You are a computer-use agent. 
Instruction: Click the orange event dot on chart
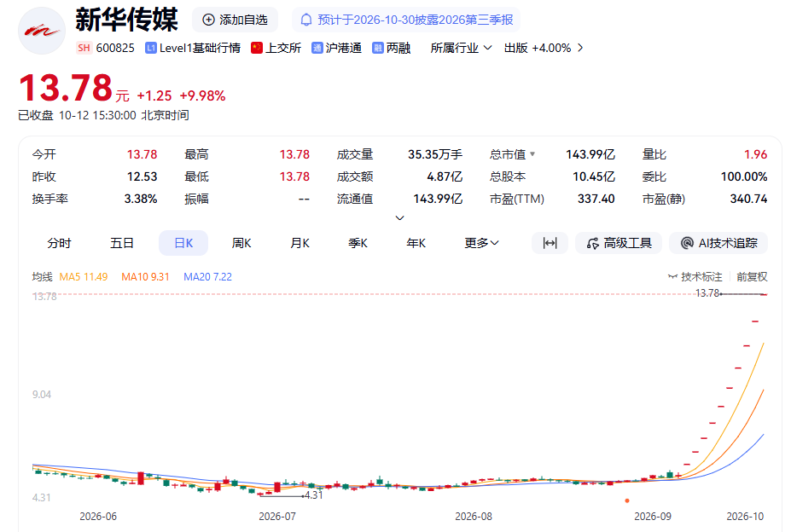pos(627,500)
